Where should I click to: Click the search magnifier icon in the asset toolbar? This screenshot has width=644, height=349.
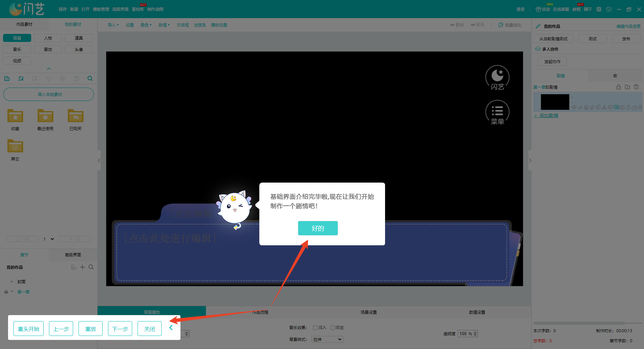coord(90,79)
